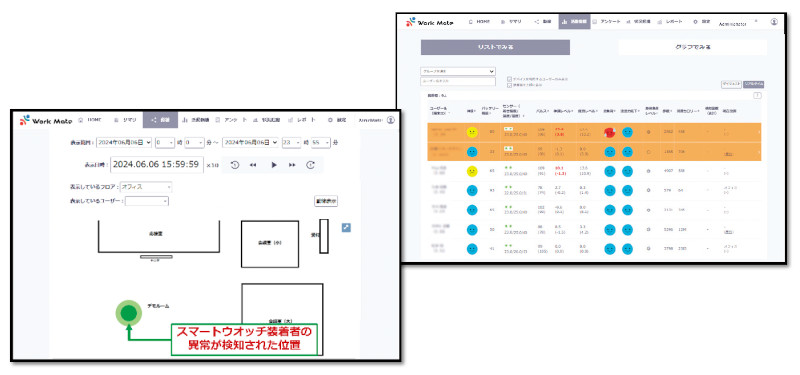Click the yellow face icon in first orange row

tap(472, 133)
